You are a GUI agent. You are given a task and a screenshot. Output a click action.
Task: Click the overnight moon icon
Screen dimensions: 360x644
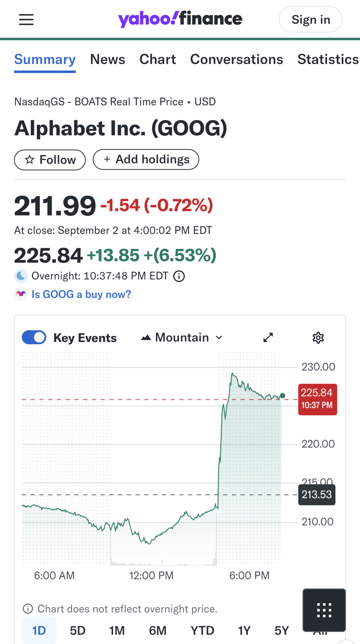21,276
